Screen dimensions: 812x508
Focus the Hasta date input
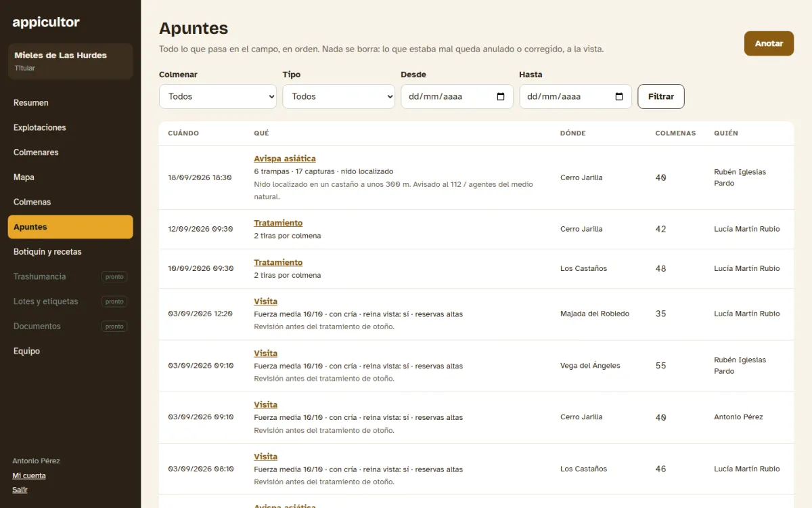(x=575, y=96)
